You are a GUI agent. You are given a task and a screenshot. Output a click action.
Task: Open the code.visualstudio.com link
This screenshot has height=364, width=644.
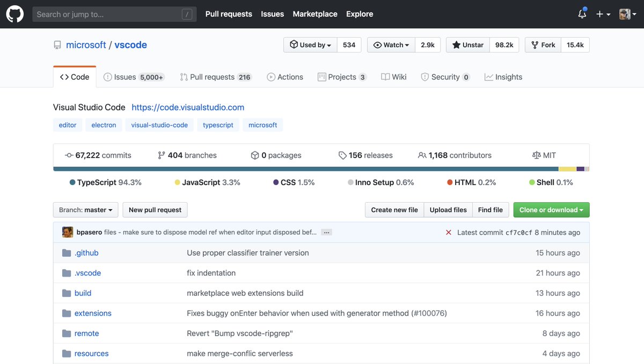[188, 107]
